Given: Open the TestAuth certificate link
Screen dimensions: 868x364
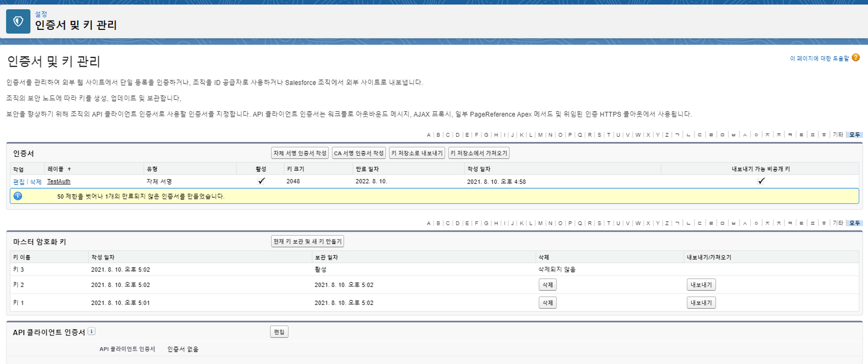Looking at the screenshot, I should pos(59,181).
